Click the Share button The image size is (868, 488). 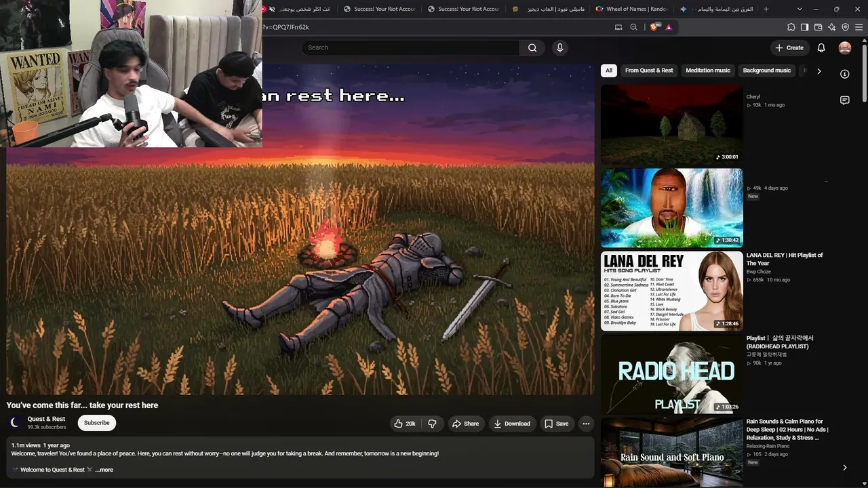(x=466, y=424)
